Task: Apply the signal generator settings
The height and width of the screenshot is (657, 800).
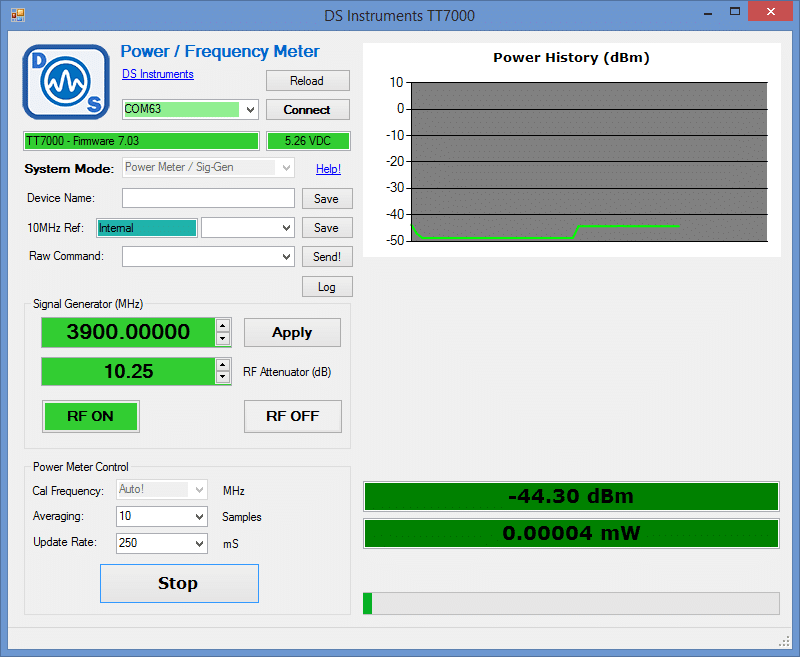Action: click(292, 333)
